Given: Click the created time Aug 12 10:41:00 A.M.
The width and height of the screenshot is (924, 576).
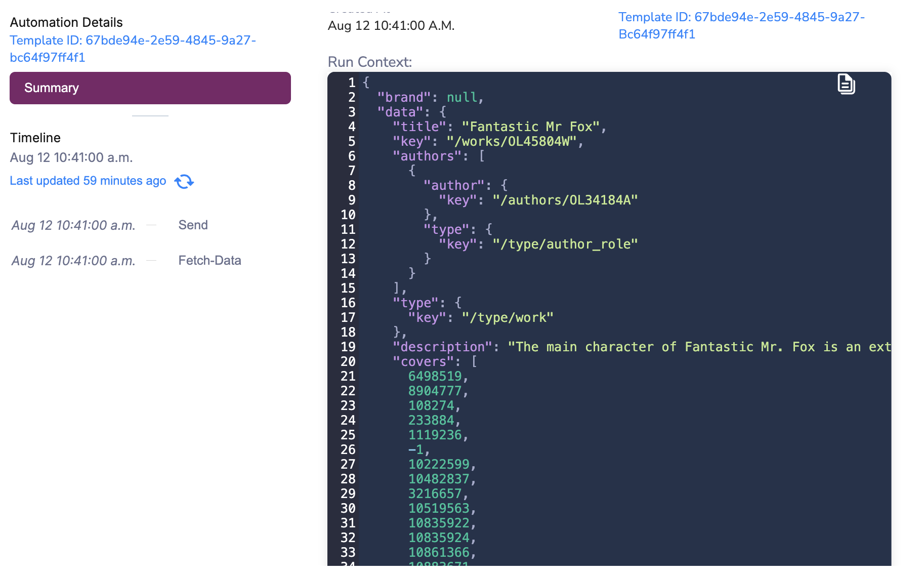Looking at the screenshot, I should (391, 25).
